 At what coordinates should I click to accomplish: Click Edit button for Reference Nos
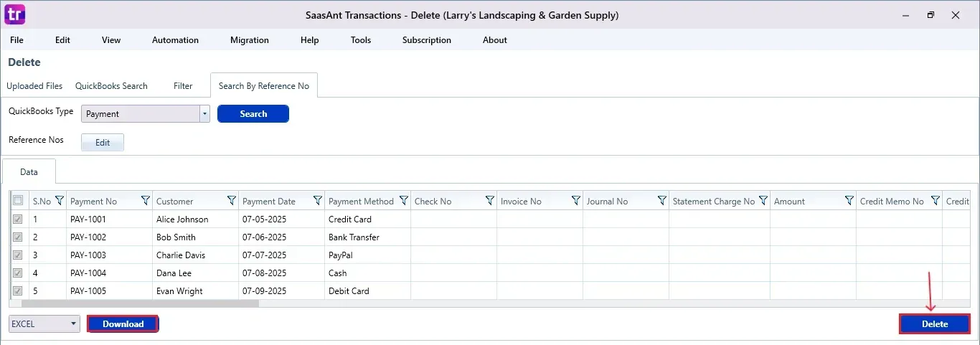pyautogui.click(x=103, y=142)
